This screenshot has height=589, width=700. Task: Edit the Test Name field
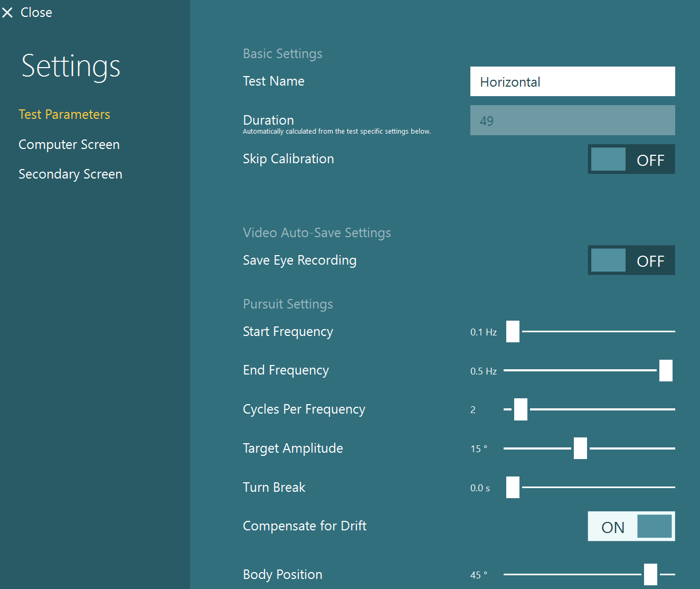[572, 81]
